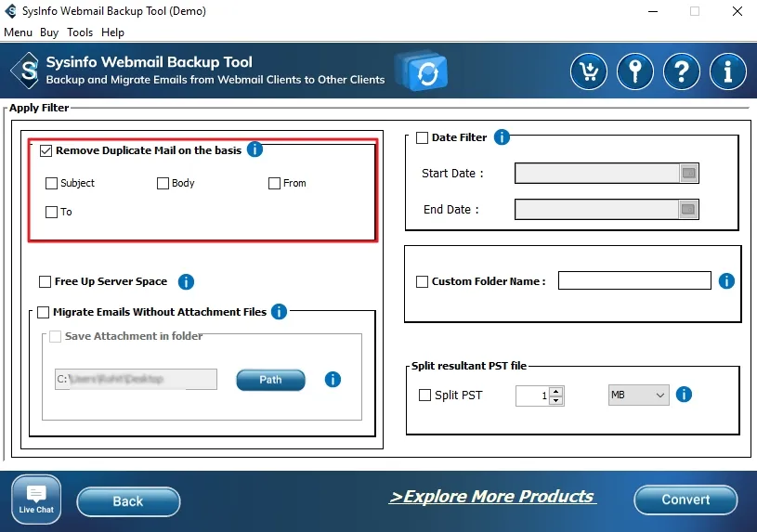The image size is (757, 532).
Task: Show info for Remove Duplicate Mail option
Action: tap(255, 149)
